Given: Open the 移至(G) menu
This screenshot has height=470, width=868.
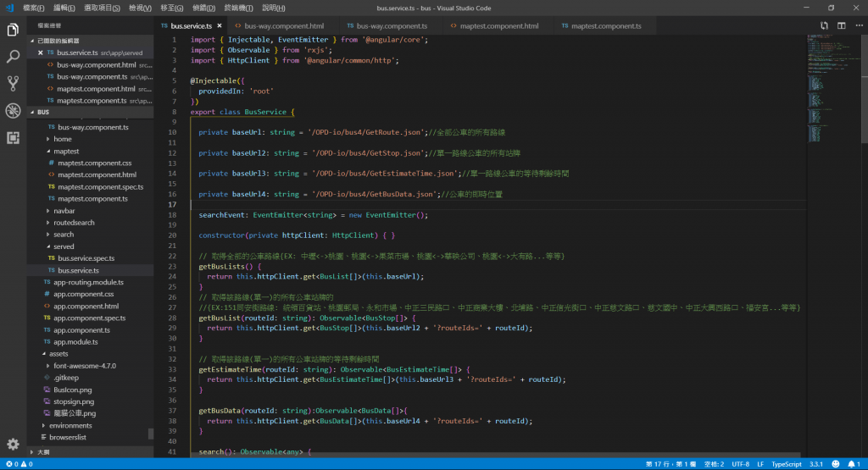Looking at the screenshot, I should [171, 8].
